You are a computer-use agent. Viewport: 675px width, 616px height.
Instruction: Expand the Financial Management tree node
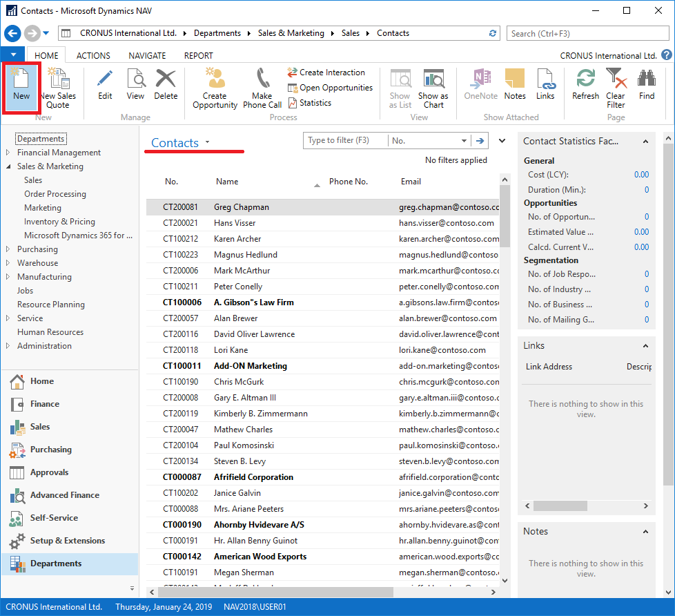(8, 153)
